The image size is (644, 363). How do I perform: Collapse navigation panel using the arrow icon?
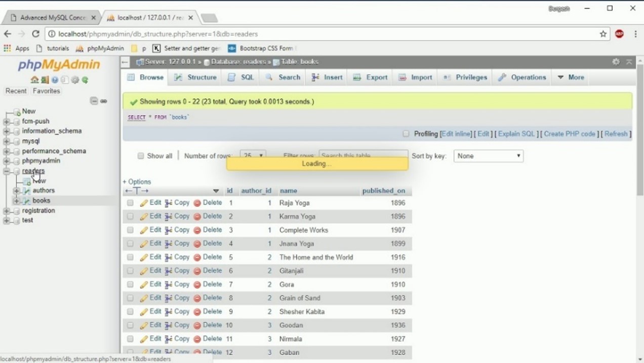[x=126, y=62]
